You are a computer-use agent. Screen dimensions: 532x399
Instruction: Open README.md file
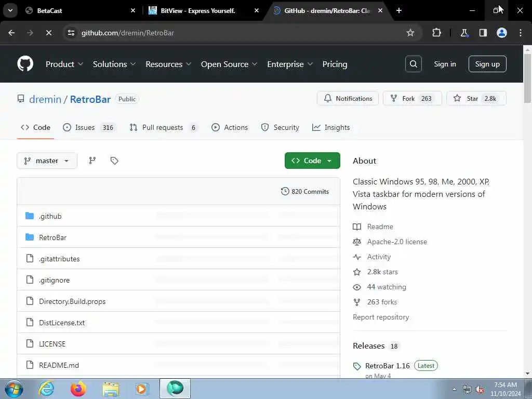(59, 365)
